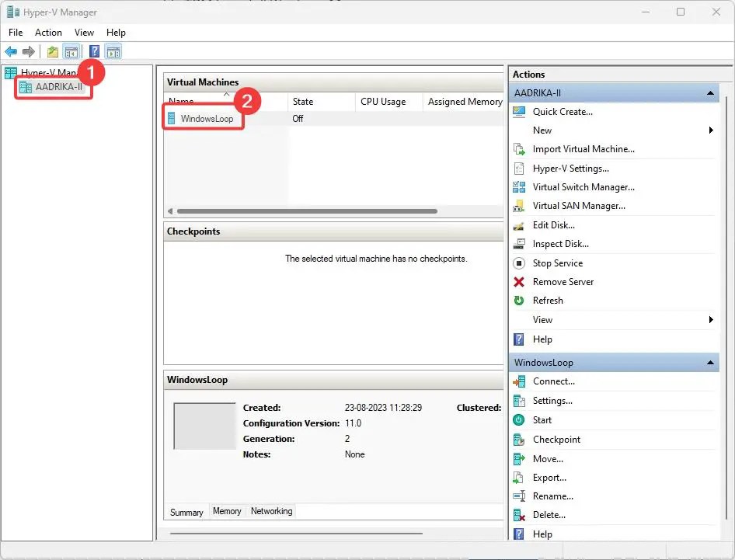Click the Off state cell

click(298, 119)
